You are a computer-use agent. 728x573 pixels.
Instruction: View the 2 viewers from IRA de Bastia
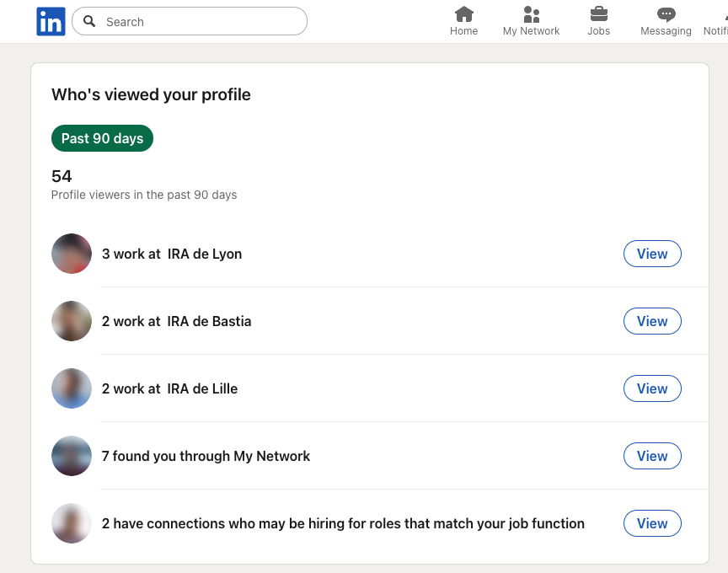click(652, 321)
